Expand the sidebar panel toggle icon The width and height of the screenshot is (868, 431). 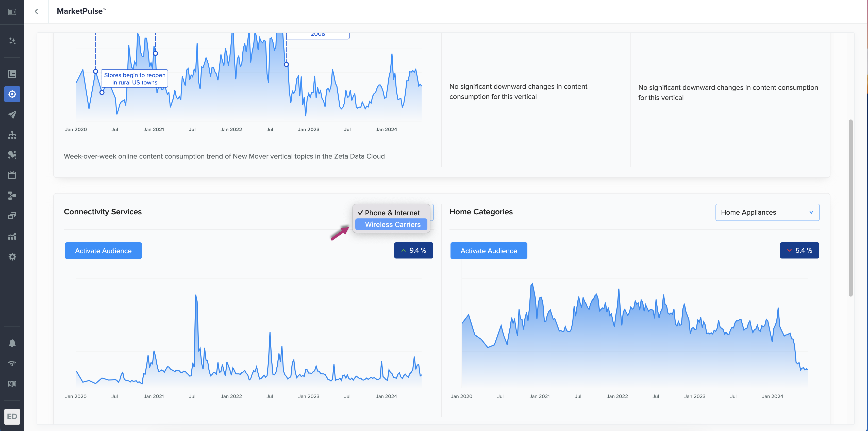[12, 12]
